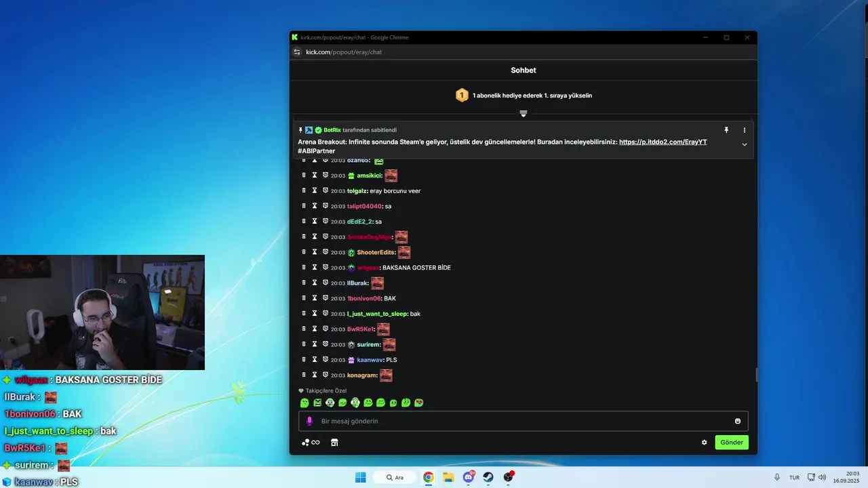Click username ShooterEdits in chat

click(x=376, y=252)
